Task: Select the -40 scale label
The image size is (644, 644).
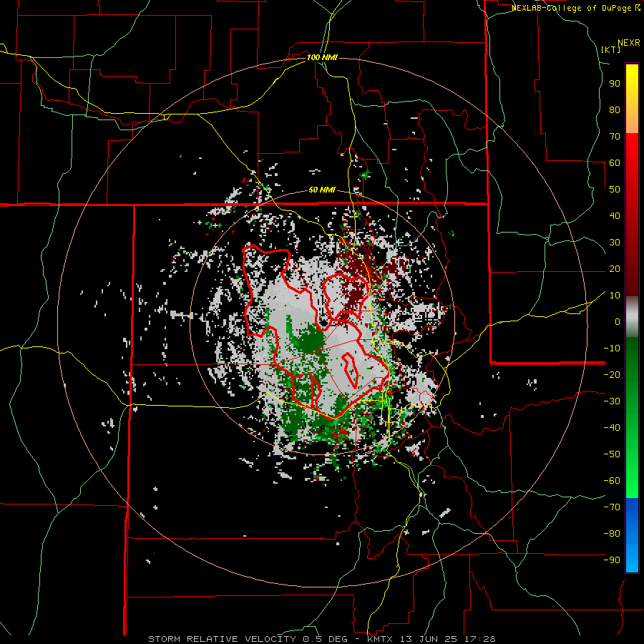Action: coord(612,428)
